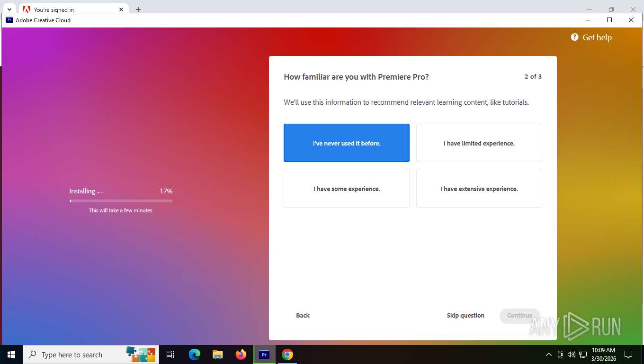Screen dimensions: 644x364
Task: Open the notification center
Action: [x=628, y=355]
